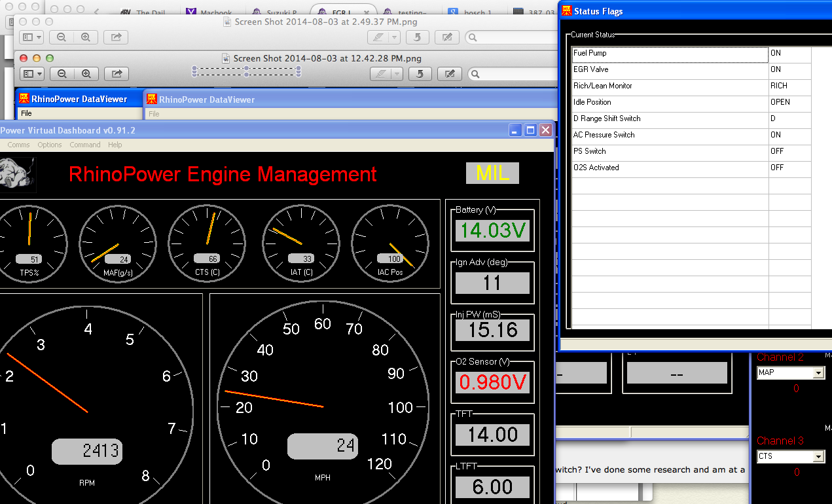This screenshot has width=832, height=504.
Task: Click Share icon in 2.49.37 PM Preview window
Action: point(116,37)
